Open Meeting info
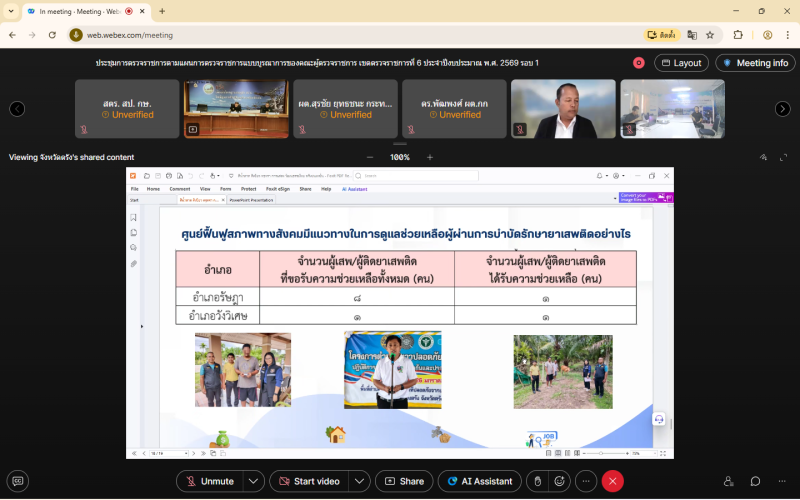 pyautogui.click(x=755, y=63)
